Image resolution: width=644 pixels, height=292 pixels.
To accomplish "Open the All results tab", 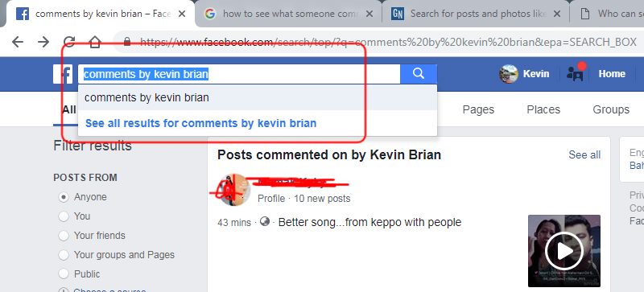I will [69, 109].
